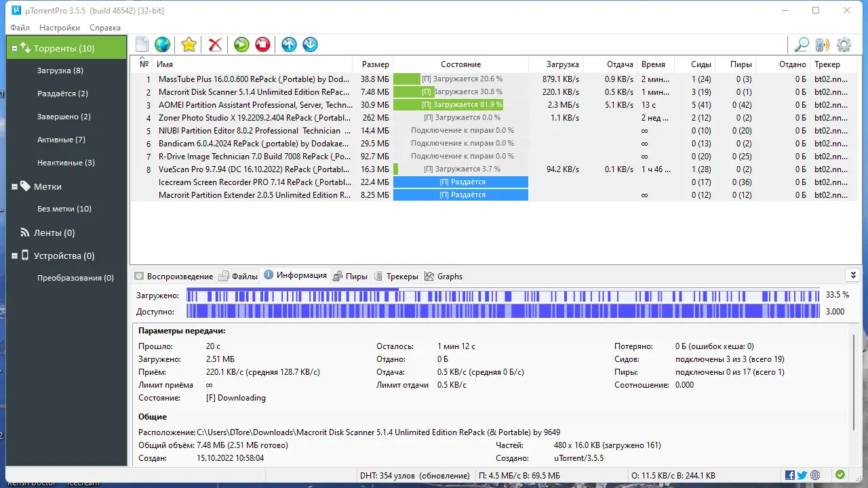The height and width of the screenshot is (488, 868).
Task: Sort the list by the Состояние column header
Action: click(x=460, y=64)
